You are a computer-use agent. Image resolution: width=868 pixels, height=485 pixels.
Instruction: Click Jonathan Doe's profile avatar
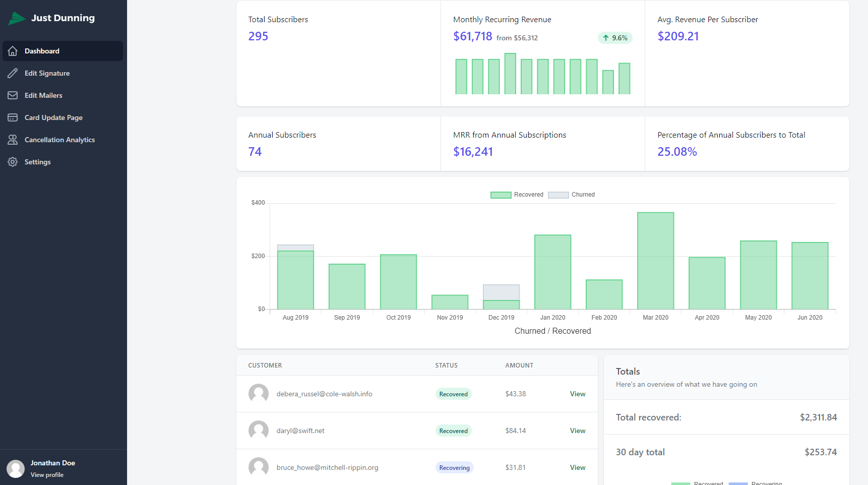[x=16, y=468]
